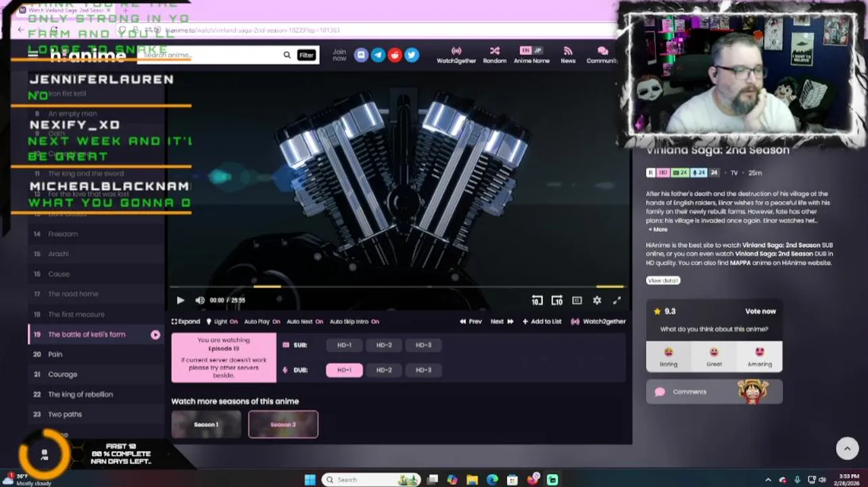Play the video in the player
Image resolution: width=868 pixels, height=487 pixels.
(x=180, y=300)
